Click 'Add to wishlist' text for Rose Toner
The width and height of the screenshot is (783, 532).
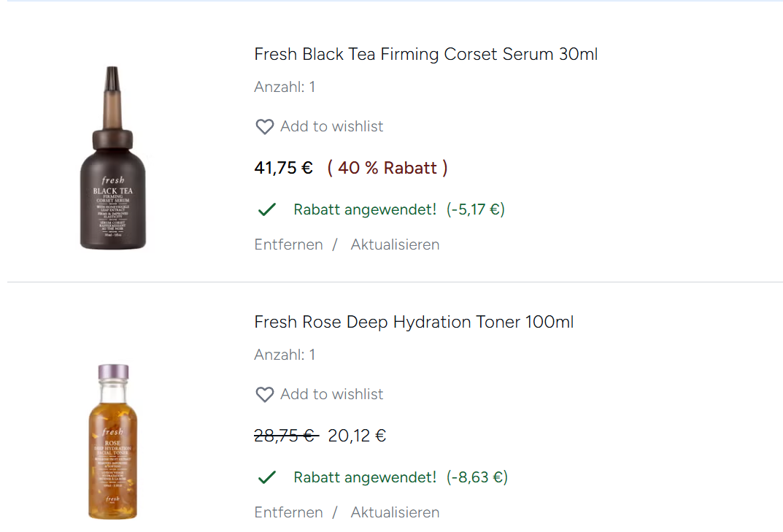pyautogui.click(x=331, y=394)
